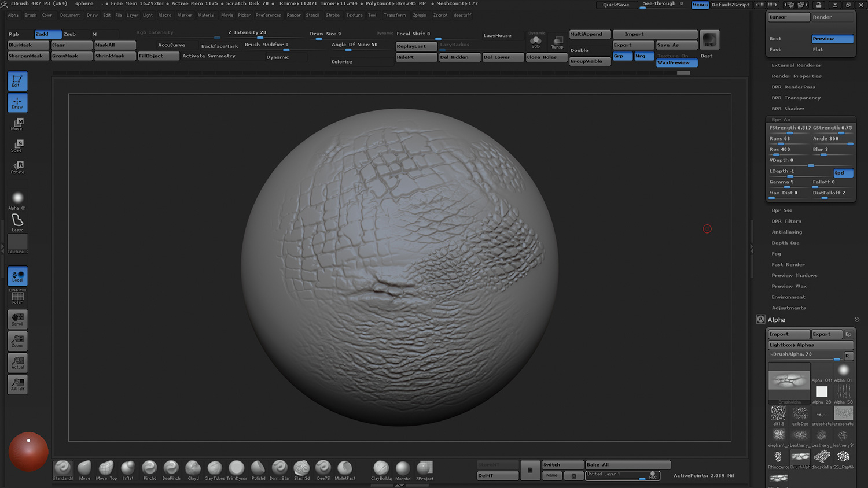This screenshot has width=868, height=488.
Task: Select the Move transform tool in left shelf
Action: pyautogui.click(x=17, y=124)
